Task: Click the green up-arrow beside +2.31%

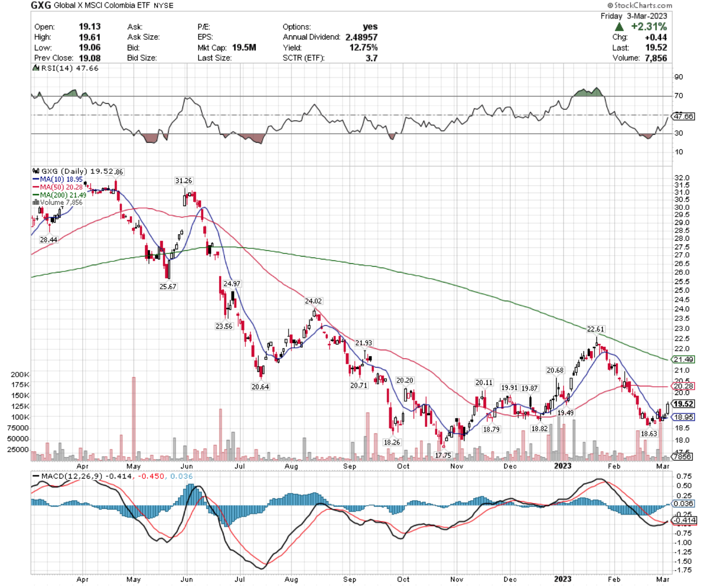Action: pyautogui.click(x=620, y=27)
